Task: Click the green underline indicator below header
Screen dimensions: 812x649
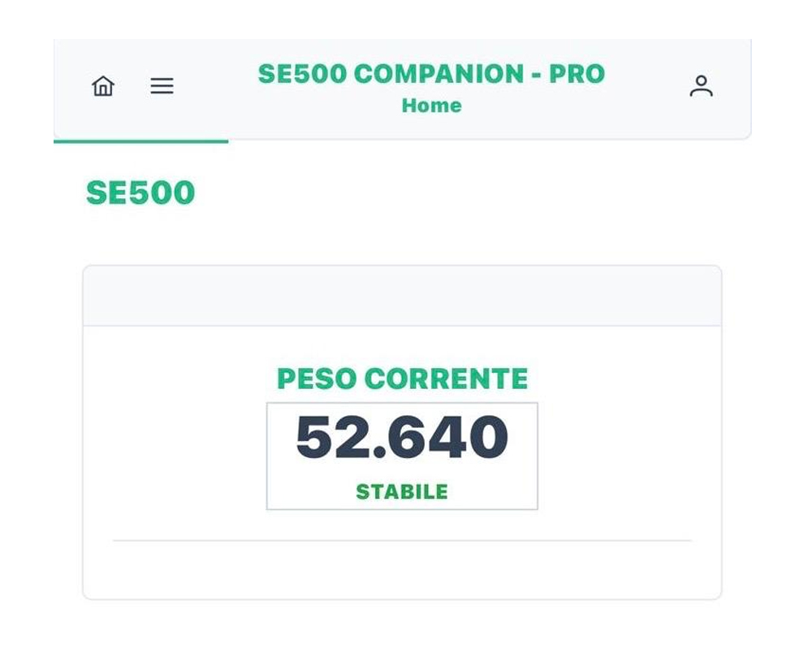Action: click(x=140, y=141)
